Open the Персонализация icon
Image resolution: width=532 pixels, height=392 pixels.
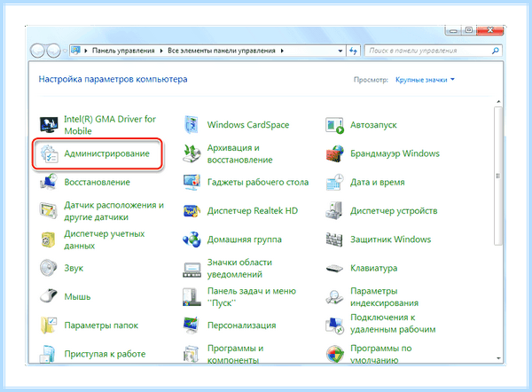click(x=192, y=325)
